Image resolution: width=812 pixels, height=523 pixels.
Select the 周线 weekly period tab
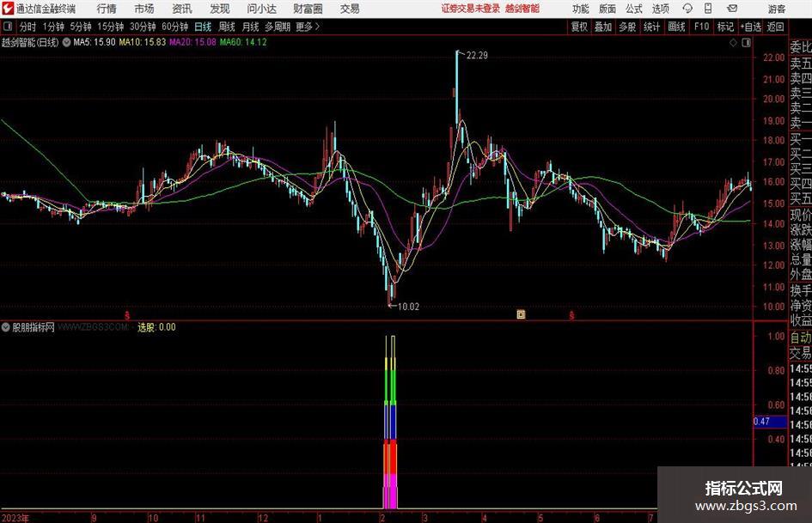(227, 27)
